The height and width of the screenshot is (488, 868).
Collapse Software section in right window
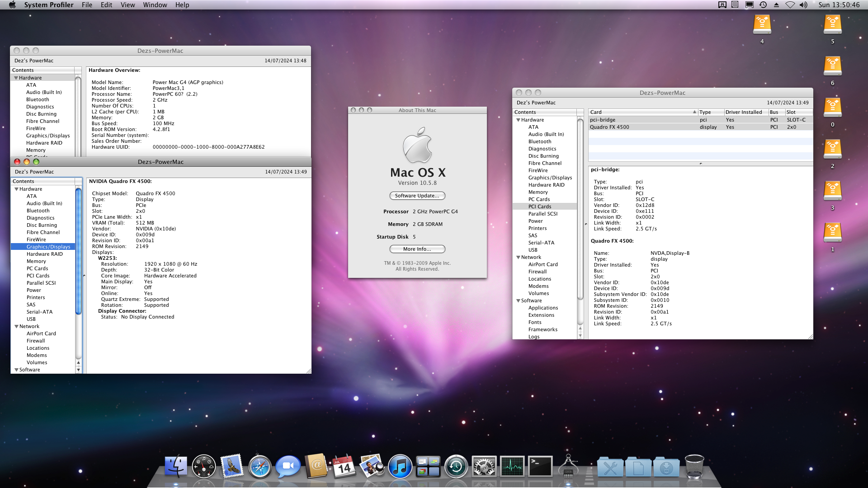click(x=519, y=301)
